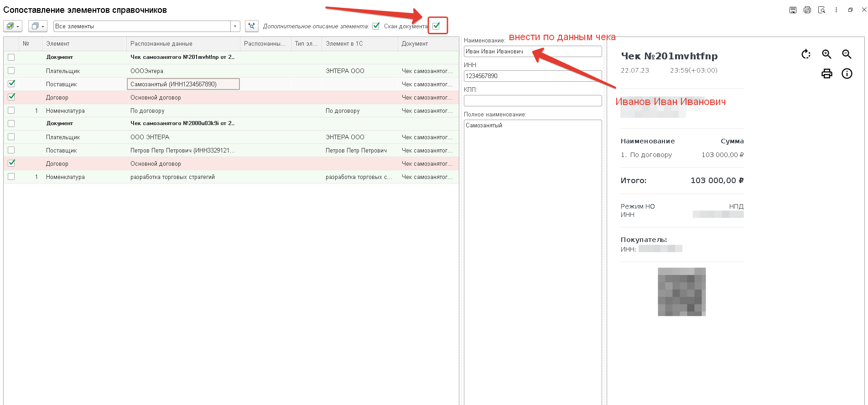Click receipt title Чек №201mvhtfnp
868x405 pixels.
pyautogui.click(x=669, y=56)
